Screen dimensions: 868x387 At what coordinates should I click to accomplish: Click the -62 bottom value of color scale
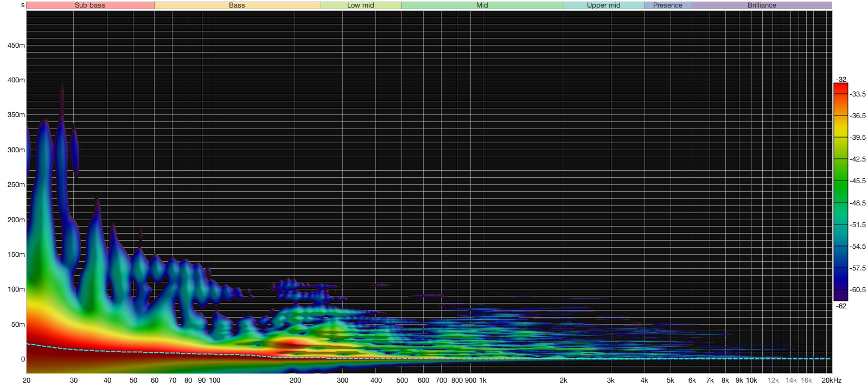841,306
